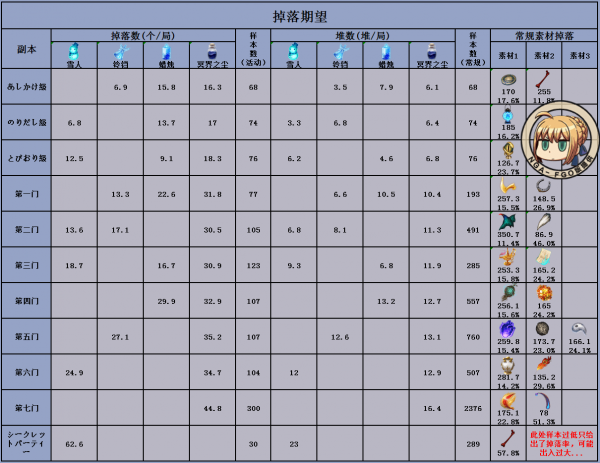
Task: Click the 雪人 snowman icon under 堆数
Action: click(x=293, y=52)
